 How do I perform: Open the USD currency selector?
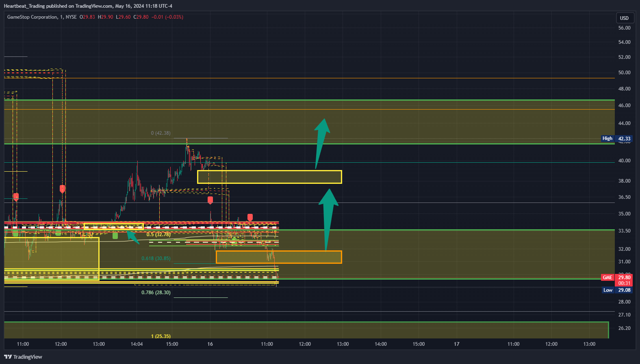point(624,18)
